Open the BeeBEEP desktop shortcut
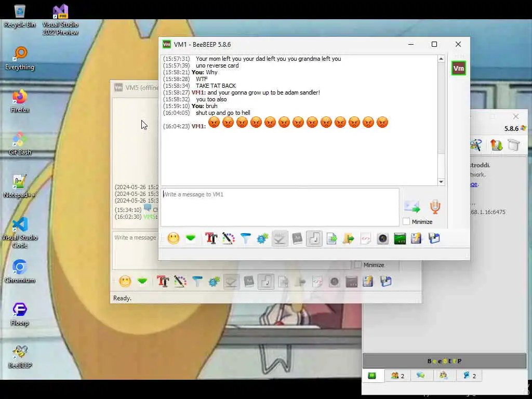 [20, 356]
